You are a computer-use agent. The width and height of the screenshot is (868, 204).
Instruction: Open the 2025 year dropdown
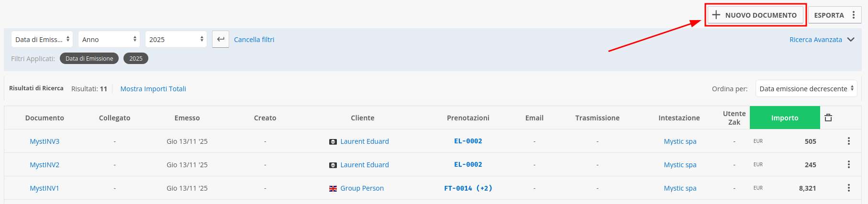[176, 39]
